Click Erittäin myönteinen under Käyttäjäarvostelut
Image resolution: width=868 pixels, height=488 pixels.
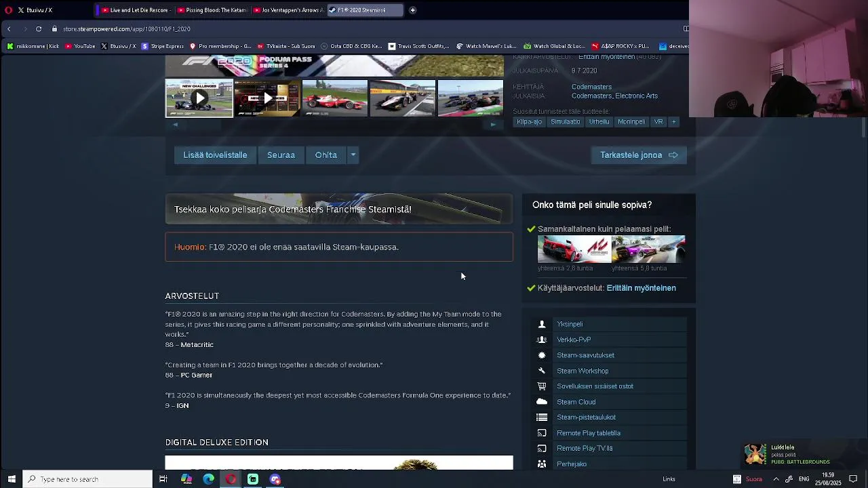coord(641,288)
